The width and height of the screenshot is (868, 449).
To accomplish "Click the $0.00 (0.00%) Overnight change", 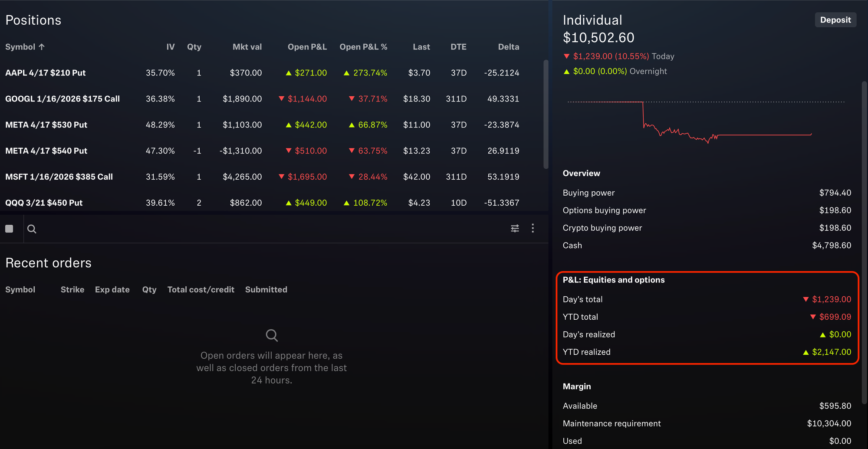I will pyautogui.click(x=615, y=71).
